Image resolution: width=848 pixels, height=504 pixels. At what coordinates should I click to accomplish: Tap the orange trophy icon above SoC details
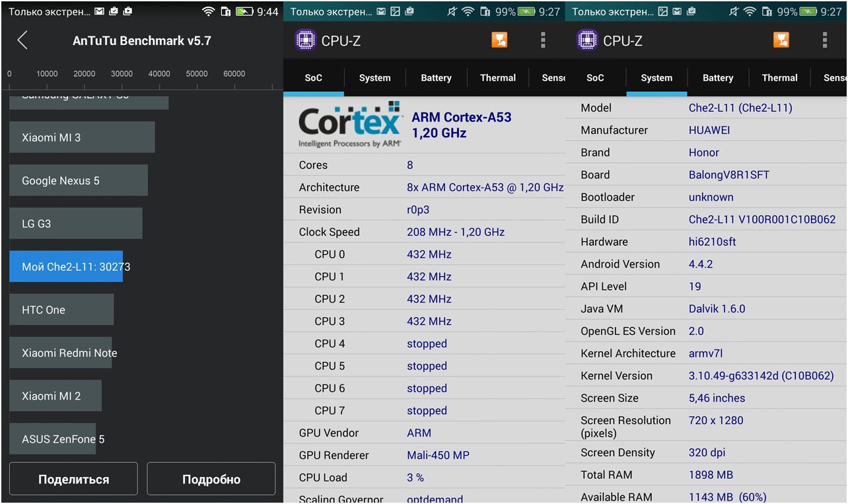click(x=499, y=40)
